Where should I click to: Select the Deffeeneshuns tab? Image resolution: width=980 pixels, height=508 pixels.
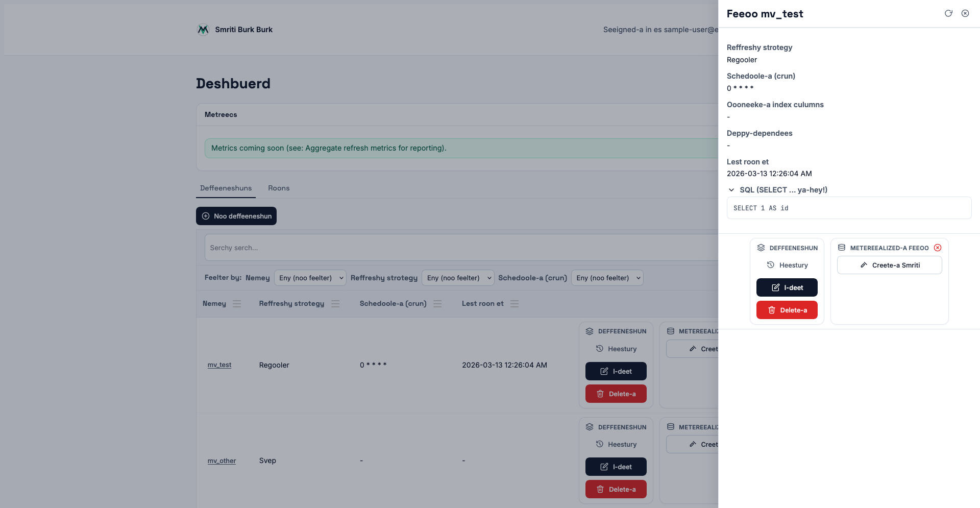click(x=226, y=188)
